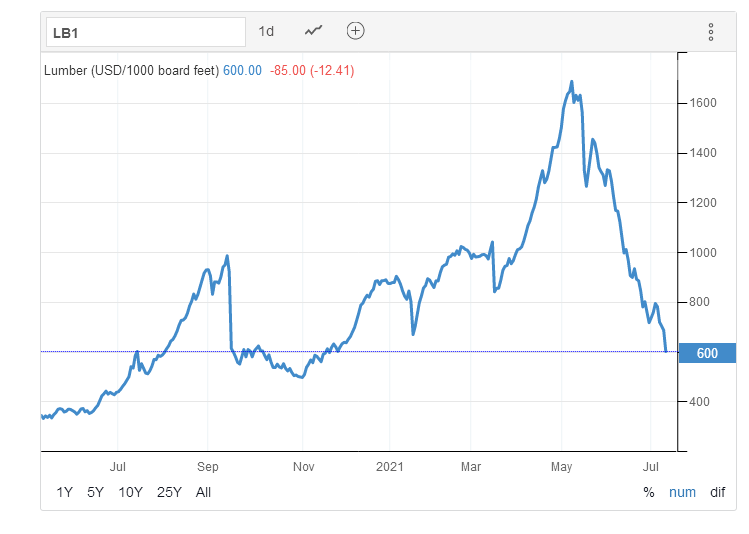
Task: Toggle percent (%) display mode
Action: (x=648, y=492)
